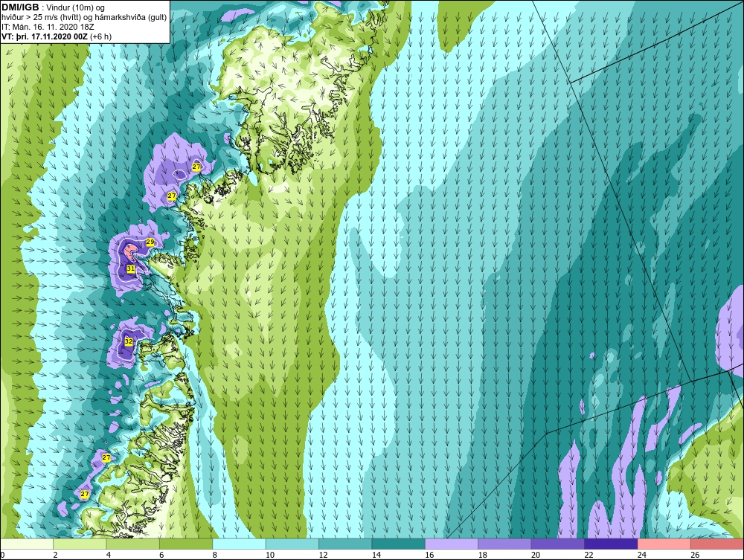Click the 27 label beside the white contour ring

(196, 167)
